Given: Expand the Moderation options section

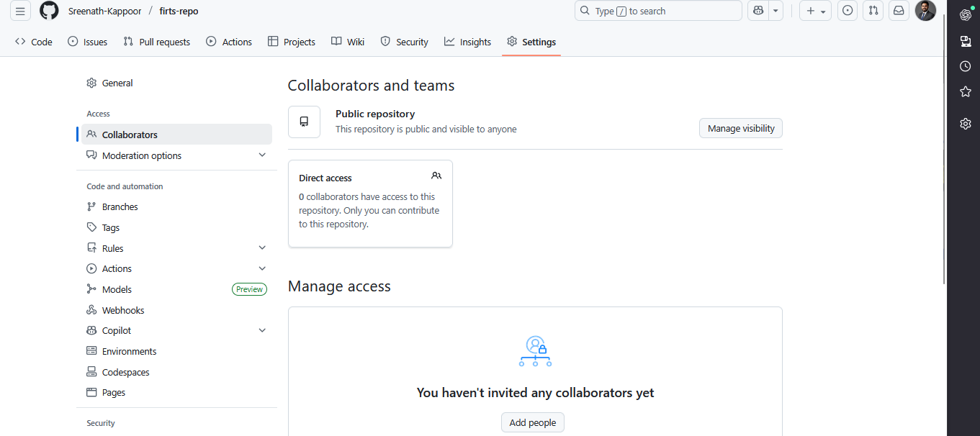Looking at the screenshot, I should pos(262,155).
